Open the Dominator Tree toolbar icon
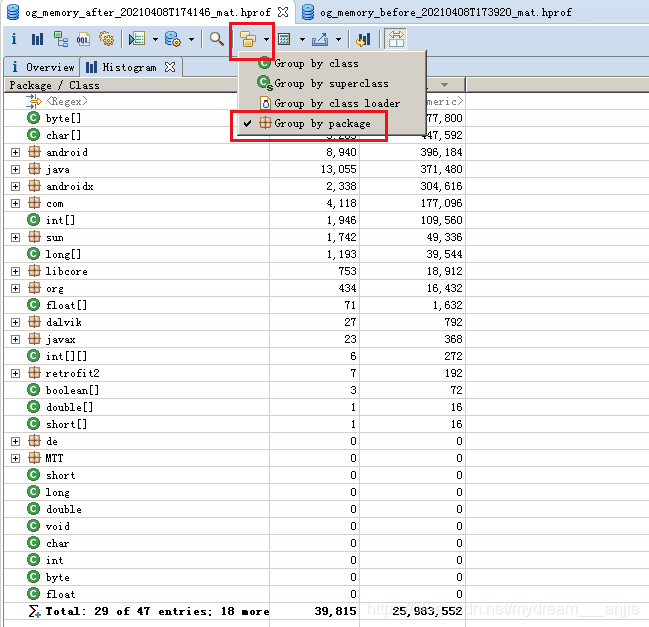 pyautogui.click(x=61, y=39)
